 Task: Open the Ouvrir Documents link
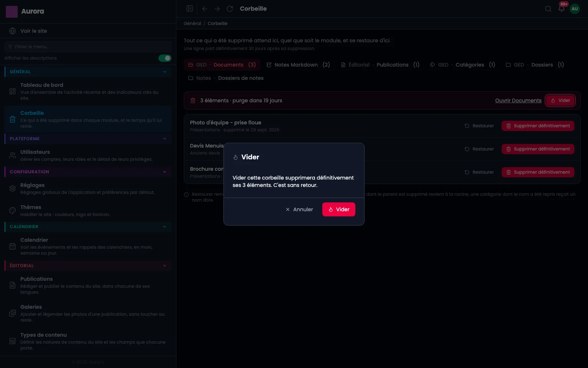tap(518, 100)
